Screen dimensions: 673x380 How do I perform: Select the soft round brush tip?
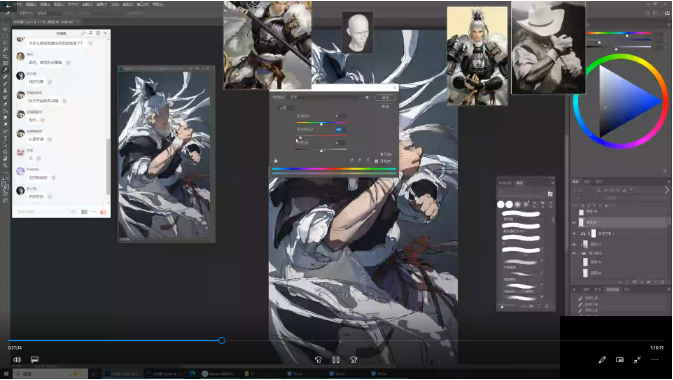(x=518, y=204)
